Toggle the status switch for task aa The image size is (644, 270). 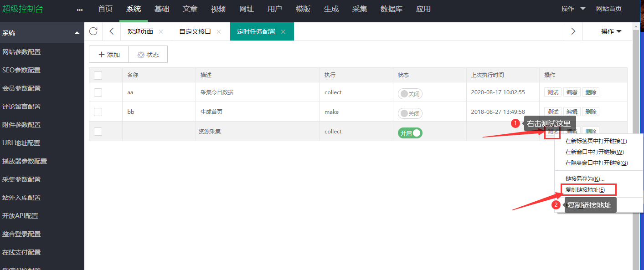[x=410, y=94]
